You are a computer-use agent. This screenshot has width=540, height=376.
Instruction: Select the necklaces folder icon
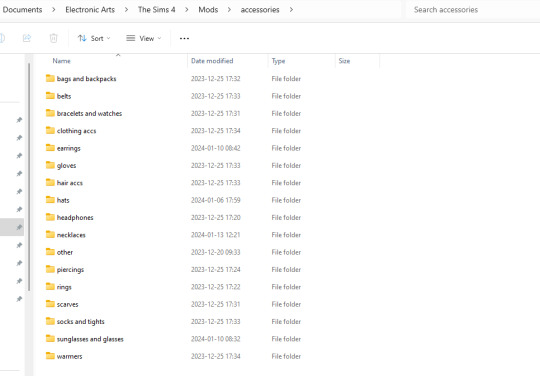(50, 234)
